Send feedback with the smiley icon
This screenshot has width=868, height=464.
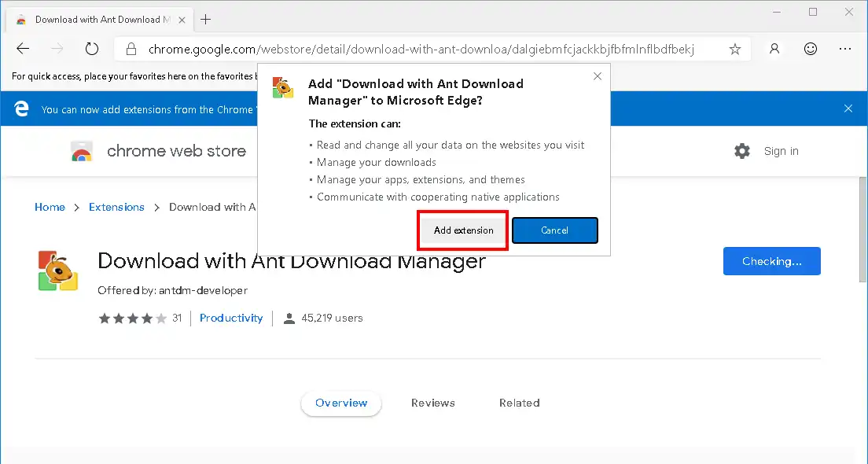pyautogui.click(x=811, y=49)
